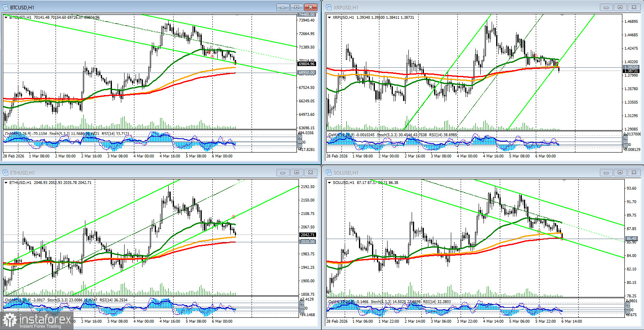The width and height of the screenshot is (644, 330).
Task: Minimize the XRPUSD,H1 chart window
Action: coord(606,7)
